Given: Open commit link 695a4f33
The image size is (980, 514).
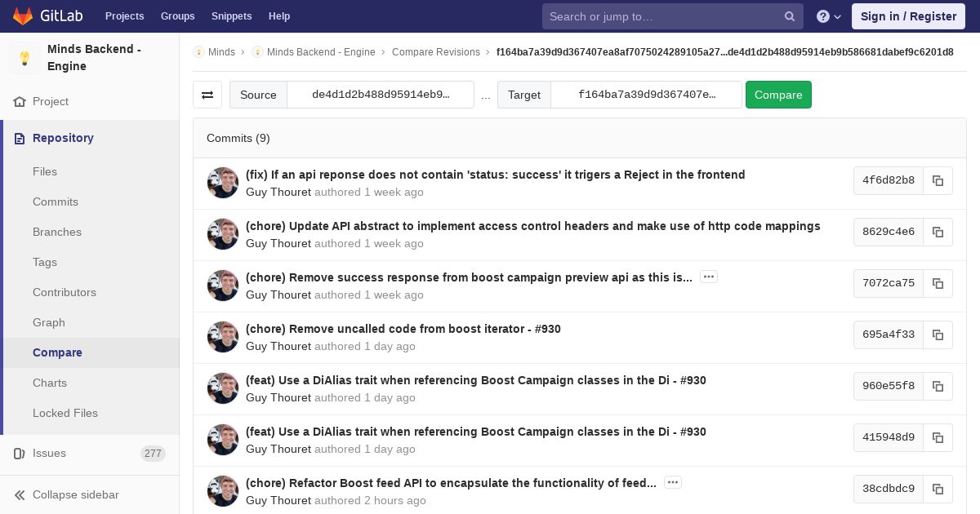Looking at the screenshot, I should coord(889,335).
